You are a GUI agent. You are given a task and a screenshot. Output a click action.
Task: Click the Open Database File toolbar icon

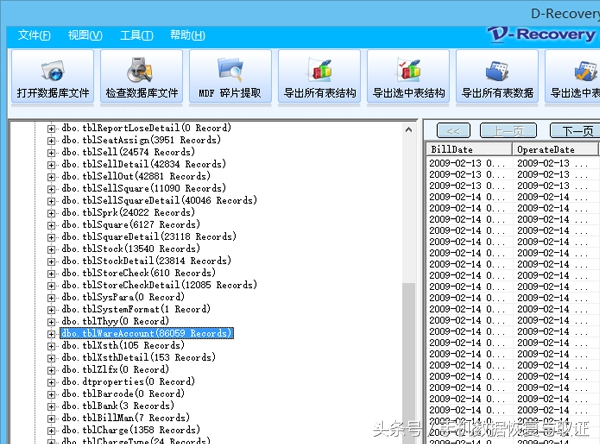pyautogui.click(x=52, y=77)
